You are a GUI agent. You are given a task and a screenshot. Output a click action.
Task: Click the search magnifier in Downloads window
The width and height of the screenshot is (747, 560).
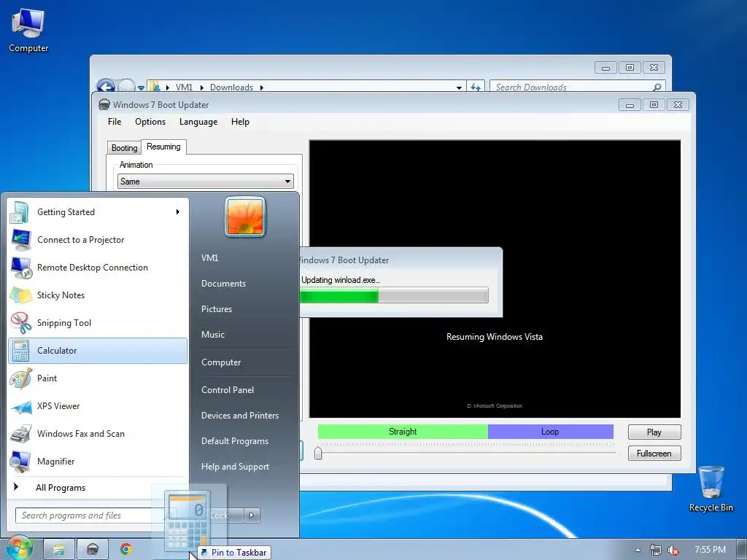(x=657, y=87)
